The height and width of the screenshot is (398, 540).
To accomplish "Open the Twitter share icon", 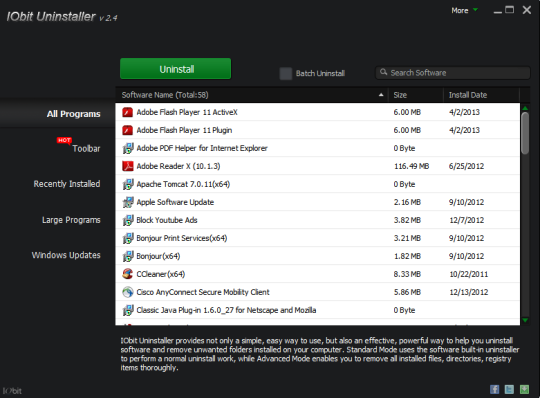I will click(x=509, y=389).
